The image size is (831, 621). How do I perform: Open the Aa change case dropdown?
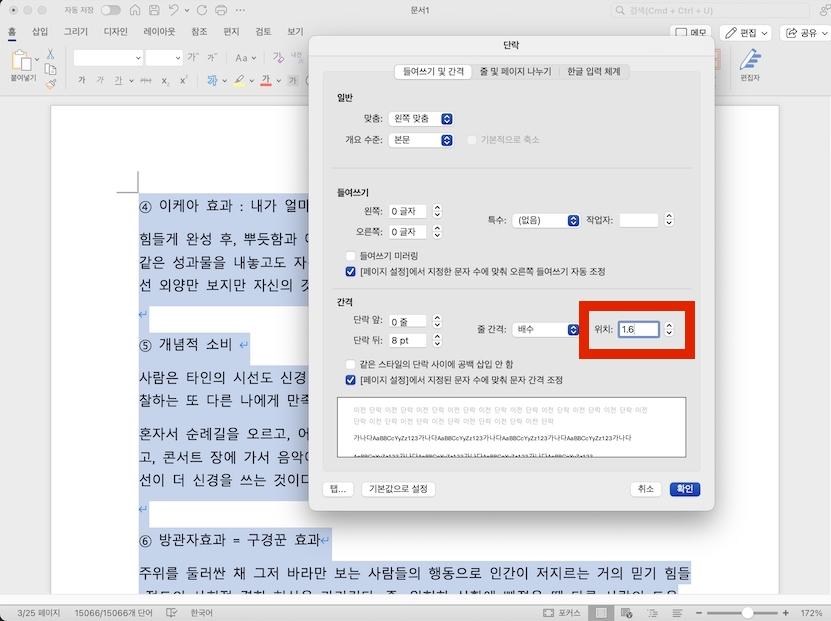pyautogui.click(x=245, y=57)
